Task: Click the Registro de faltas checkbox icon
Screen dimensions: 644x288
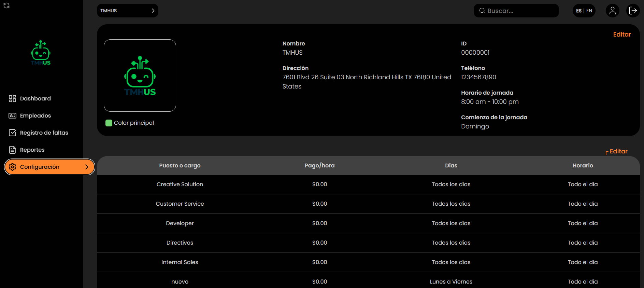Action: click(x=13, y=133)
